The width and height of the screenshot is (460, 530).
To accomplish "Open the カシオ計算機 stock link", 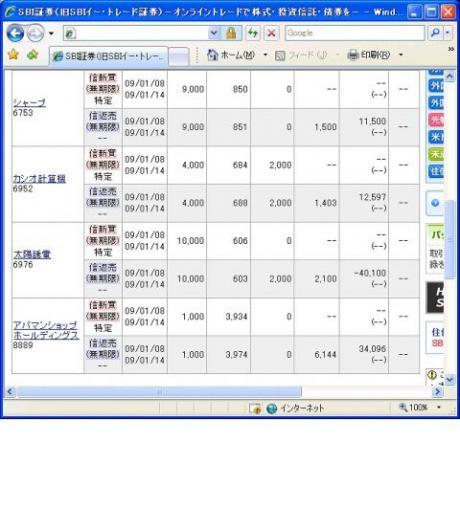I will [39, 179].
